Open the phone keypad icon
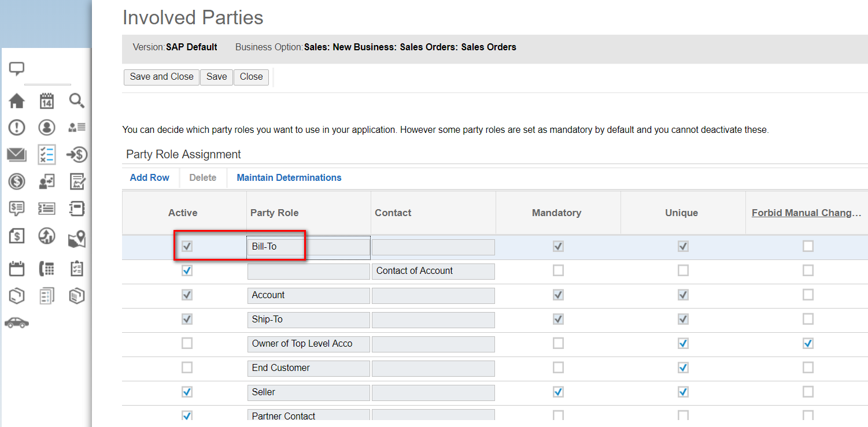This screenshot has width=868, height=427. pyautogui.click(x=46, y=269)
